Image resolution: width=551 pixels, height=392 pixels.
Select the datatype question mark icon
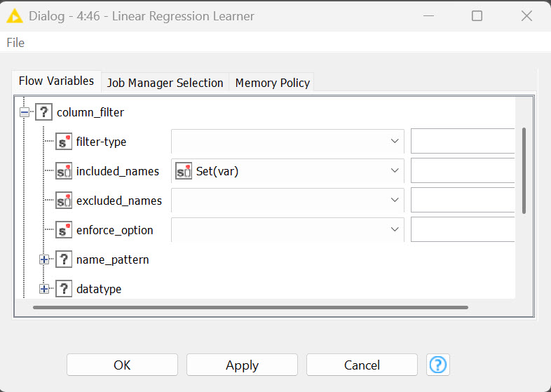(64, 289)
